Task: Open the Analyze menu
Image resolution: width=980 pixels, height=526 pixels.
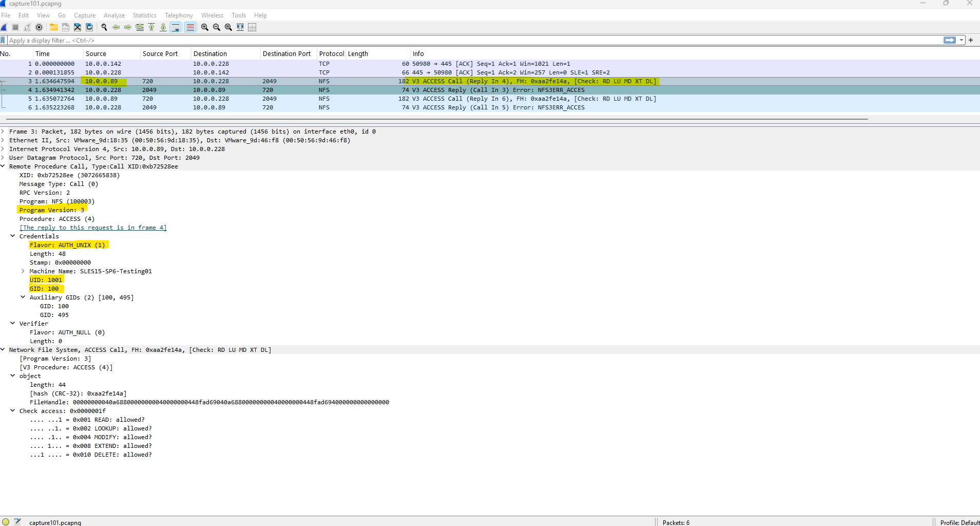Action: pos(114,15)
